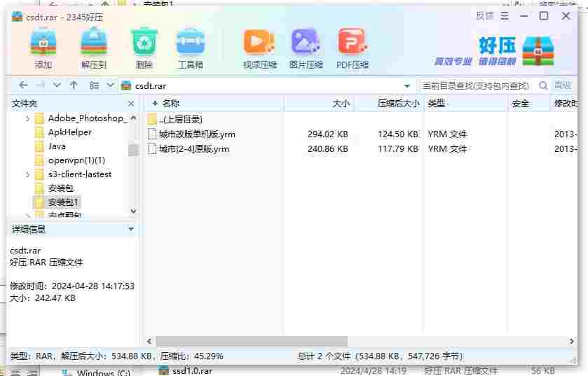Sort by the 安全 column header
Image resolution: width=588 pixels, height=376 pixels.
coord(529,104)
